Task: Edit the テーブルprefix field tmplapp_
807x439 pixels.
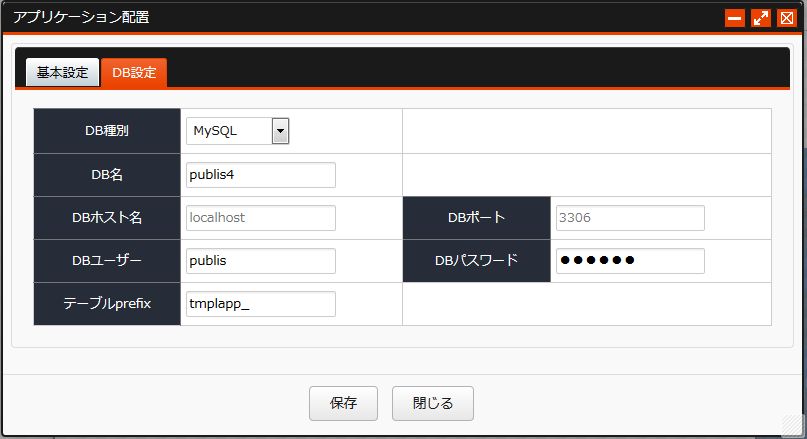Action: (x=261, y=304)
